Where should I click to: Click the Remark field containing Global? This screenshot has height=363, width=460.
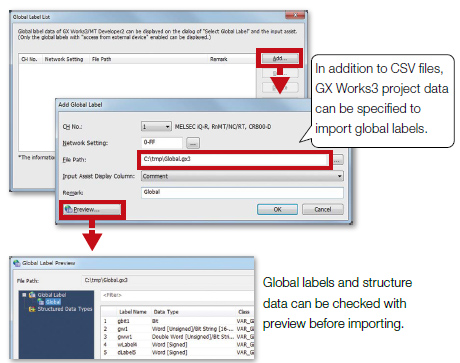[242, 192]
